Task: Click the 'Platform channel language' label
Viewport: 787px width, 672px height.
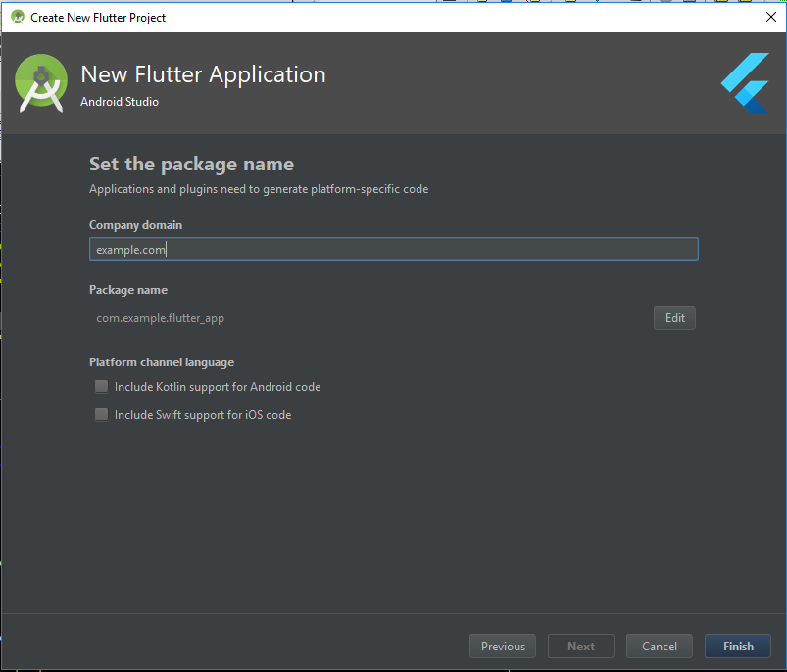Action: click(162, 362)
